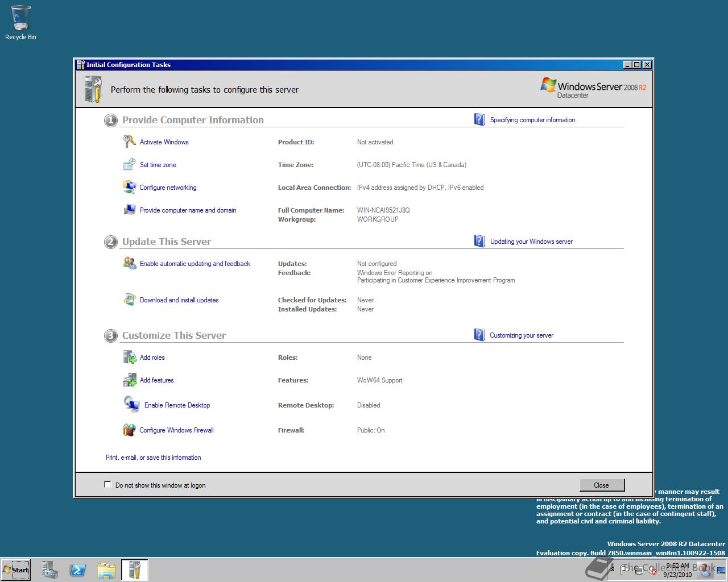Open the Configure networking link
This screenshot has width=728, height=582.
click(168, 188)
